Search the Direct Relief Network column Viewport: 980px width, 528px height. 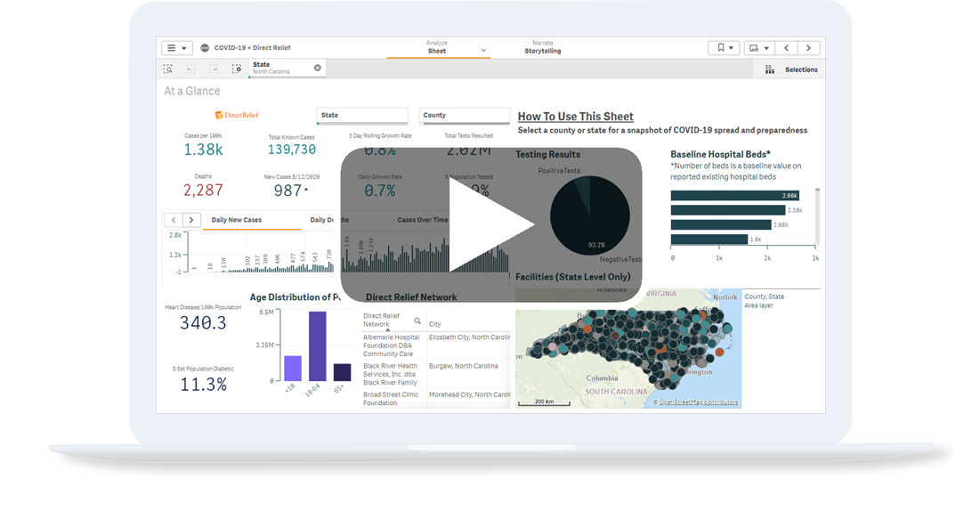417,321
